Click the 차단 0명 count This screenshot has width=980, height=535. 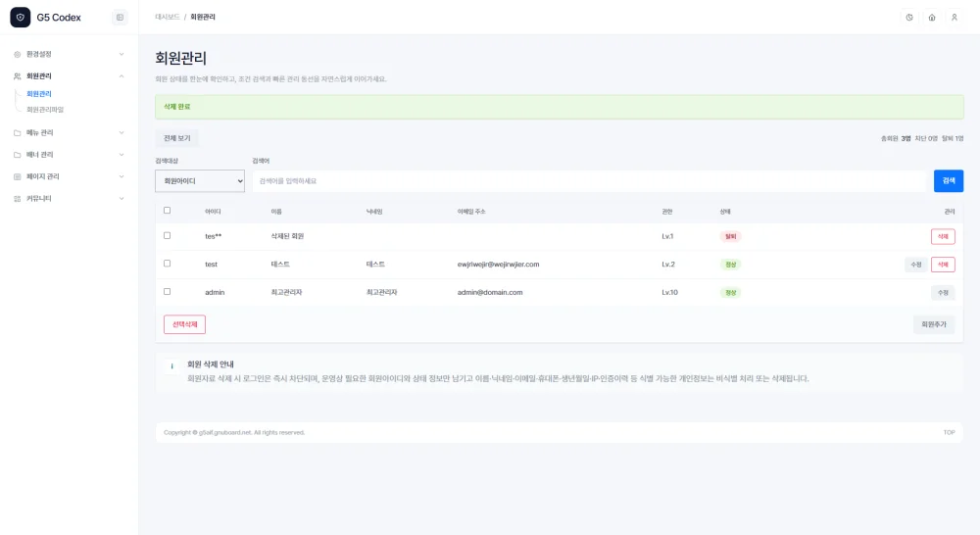tap(926, 139)
